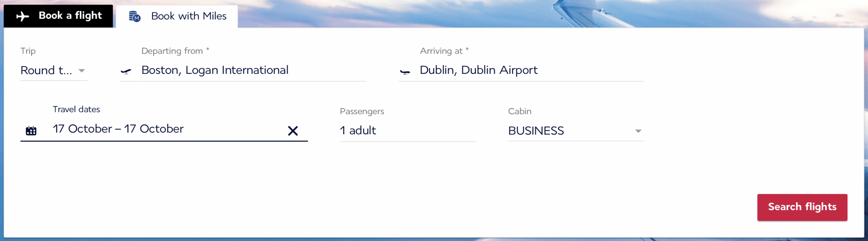Open the 1 adult passengers selector

[408, 130]
